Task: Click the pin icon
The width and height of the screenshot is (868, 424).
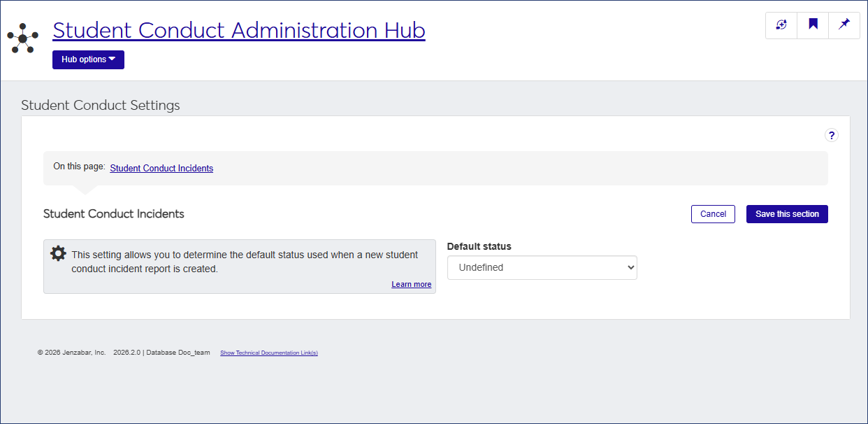Action: tap(844, 24)
